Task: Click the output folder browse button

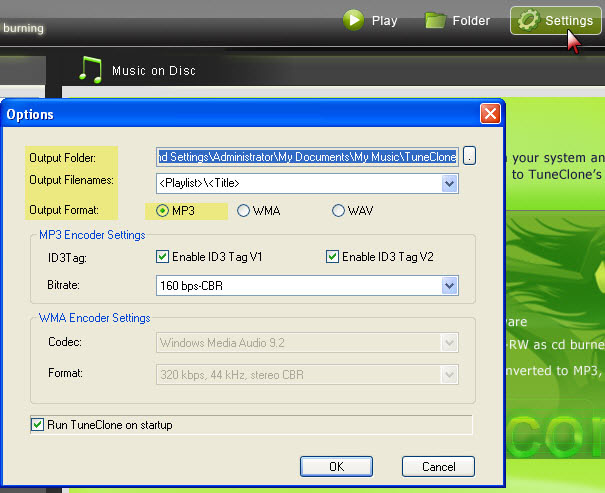Action: 469,156
